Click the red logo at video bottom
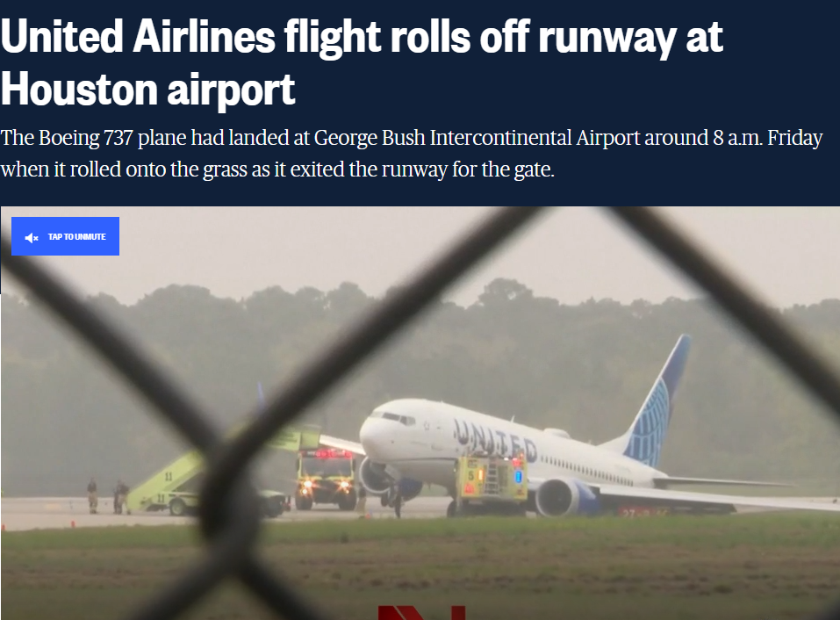840x620 pixels. 421,612
